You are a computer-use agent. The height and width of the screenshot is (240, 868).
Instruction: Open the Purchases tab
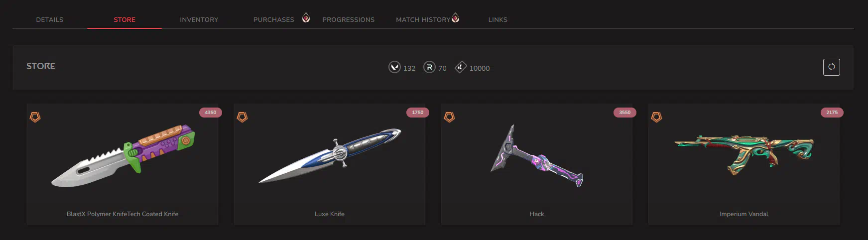click(274, 20)
